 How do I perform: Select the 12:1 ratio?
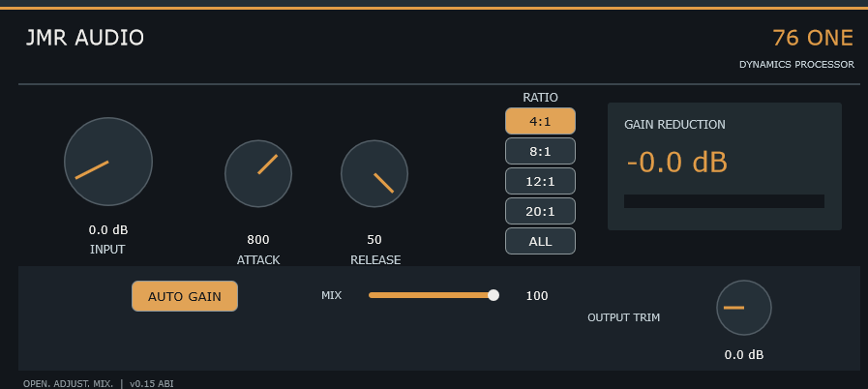540,181
